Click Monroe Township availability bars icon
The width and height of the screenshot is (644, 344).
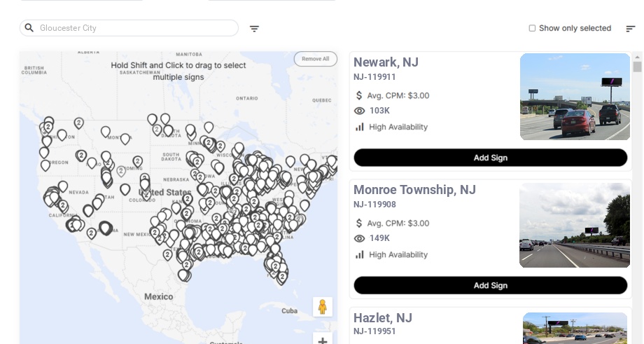click(x=360, y=254)
